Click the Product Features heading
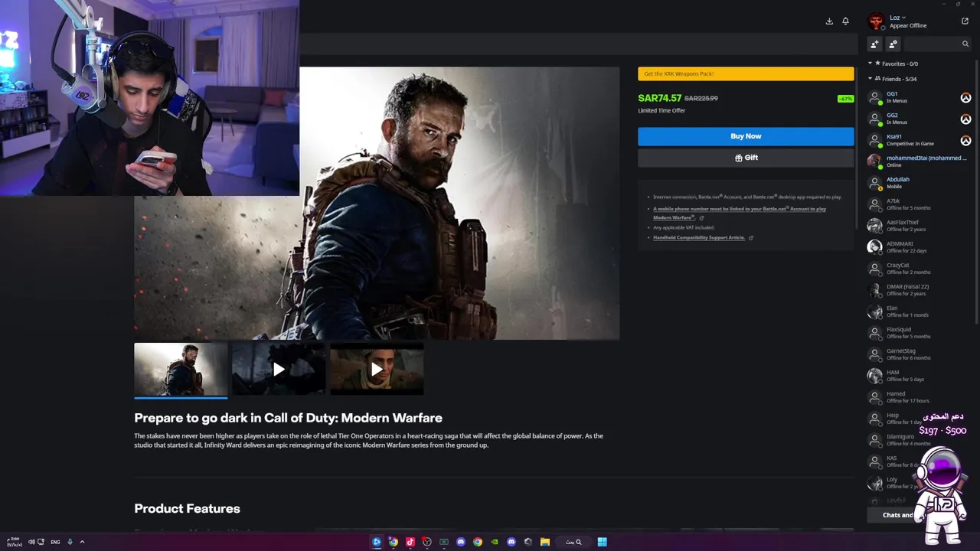Viewport: 980px width, 551px height. coord(187,509)
